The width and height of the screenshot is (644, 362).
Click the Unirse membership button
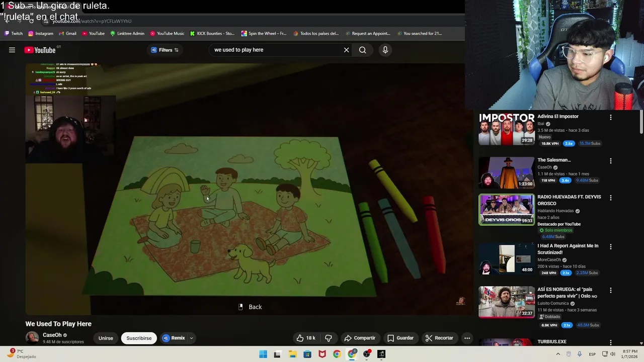pyautogui.click(x=106, y=338)
